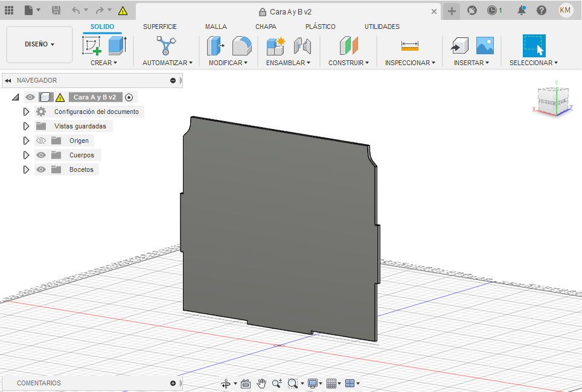Image resolution: width=582 pixels, height=392 pixels.
Task: Open the CHAPA ribbon tab
Action: coord(266,27)
